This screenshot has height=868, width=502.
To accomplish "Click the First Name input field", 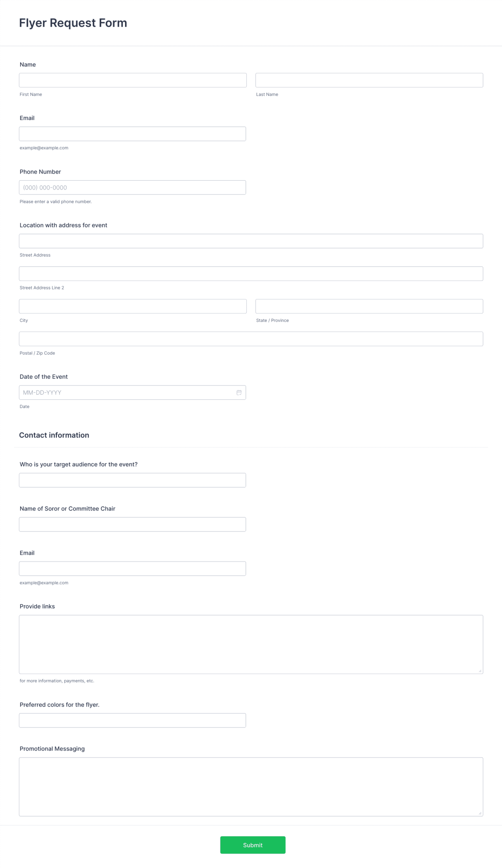I will pos(133,80).
